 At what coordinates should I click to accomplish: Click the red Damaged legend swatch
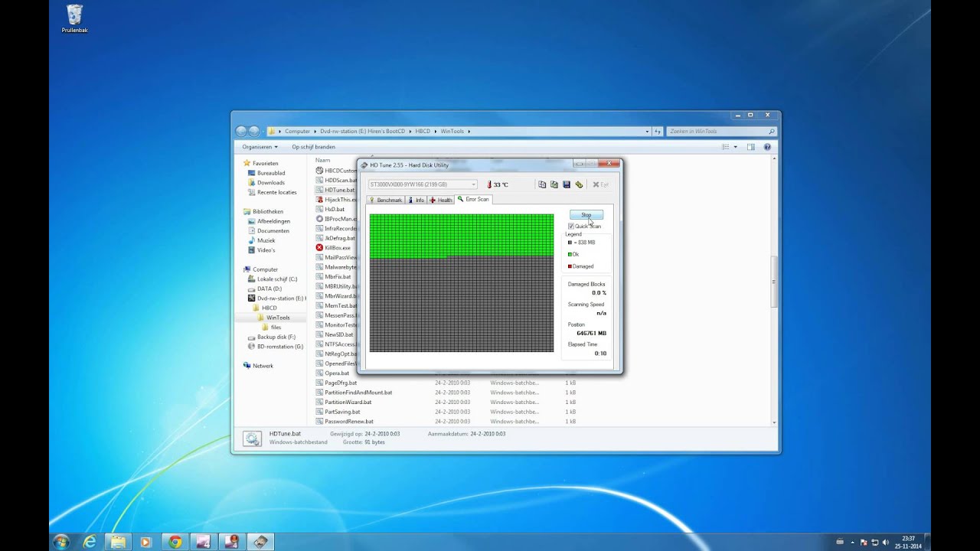[x=570, y=266]
